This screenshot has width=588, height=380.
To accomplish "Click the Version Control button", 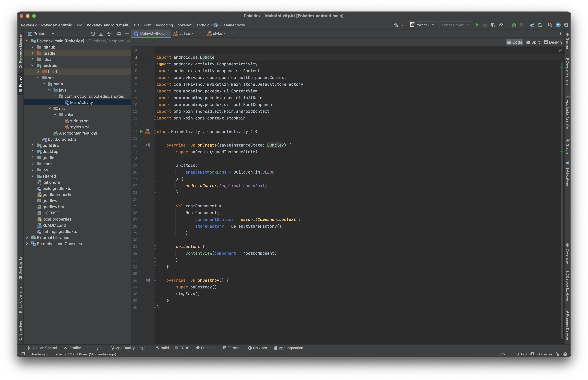I will coord(42,348).
